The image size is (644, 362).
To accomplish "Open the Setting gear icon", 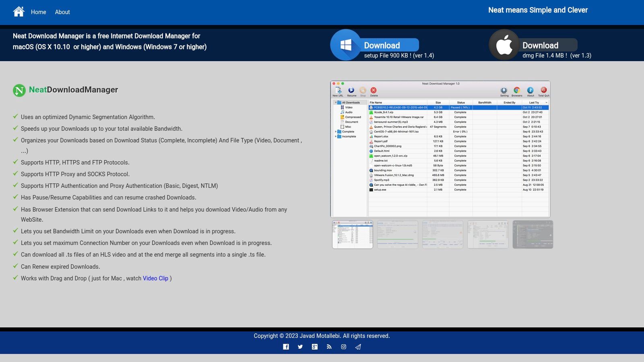I will point(504,90).
